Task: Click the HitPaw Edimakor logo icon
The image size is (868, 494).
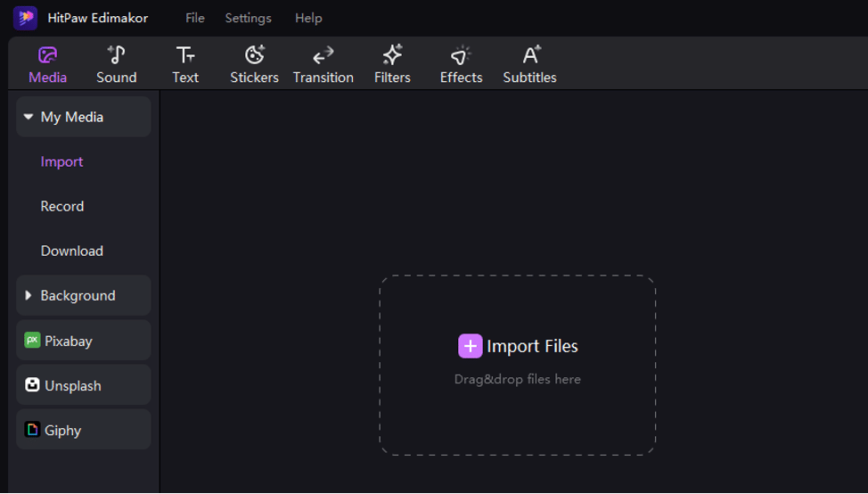Action: 25,18
